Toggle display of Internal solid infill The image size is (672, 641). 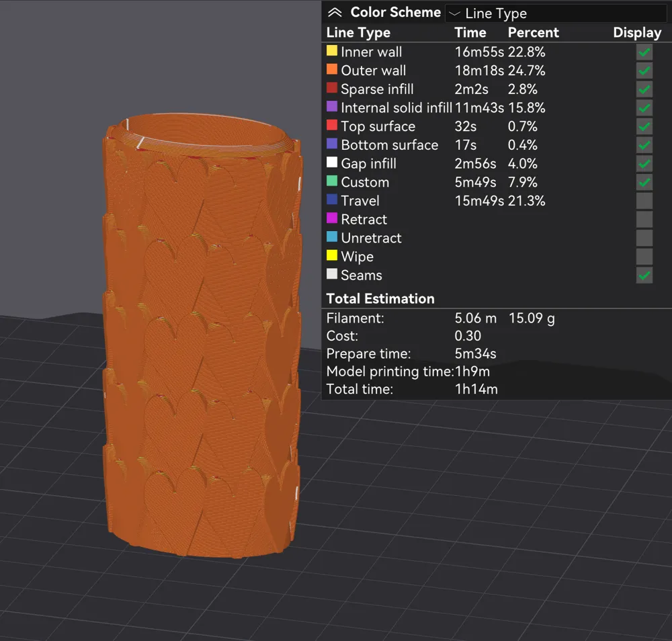click(644, 108)
